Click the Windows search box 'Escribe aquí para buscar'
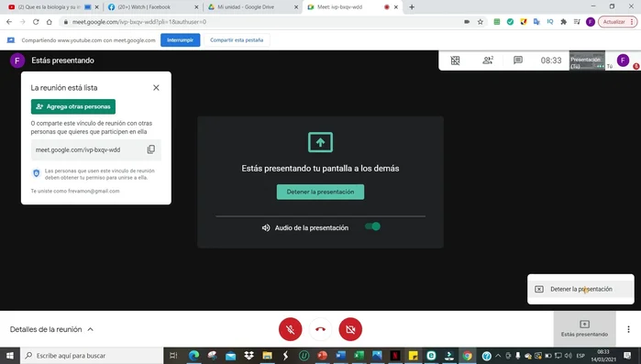 click(92, 356)
